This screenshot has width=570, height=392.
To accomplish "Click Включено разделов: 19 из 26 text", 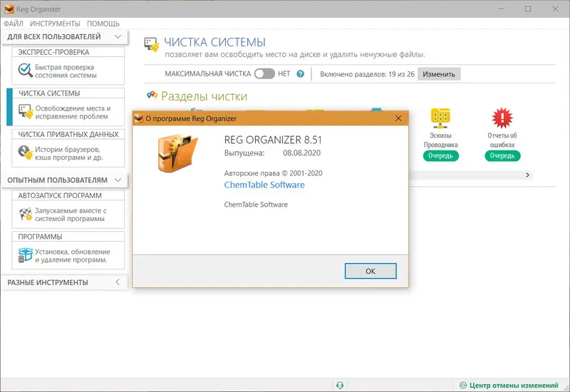I will [x=367, y=74].
